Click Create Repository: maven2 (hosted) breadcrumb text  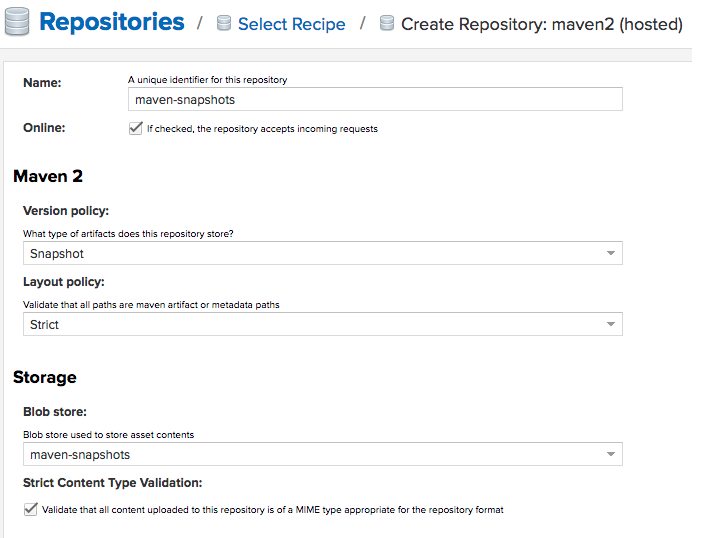[542, 24]
